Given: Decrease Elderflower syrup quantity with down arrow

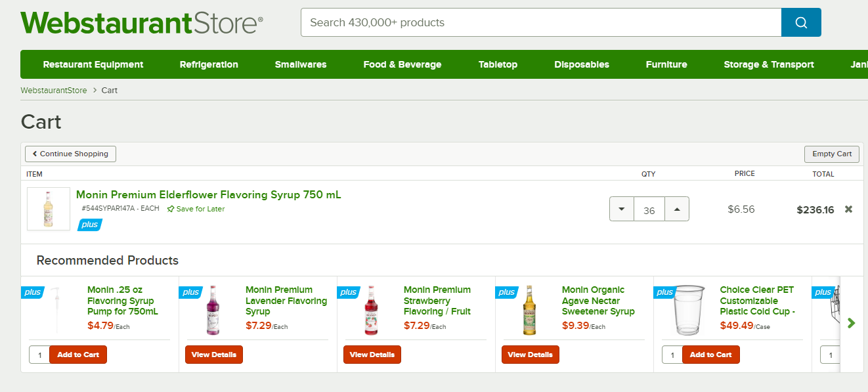Looking at the screenshot, I should coord(622,209).
